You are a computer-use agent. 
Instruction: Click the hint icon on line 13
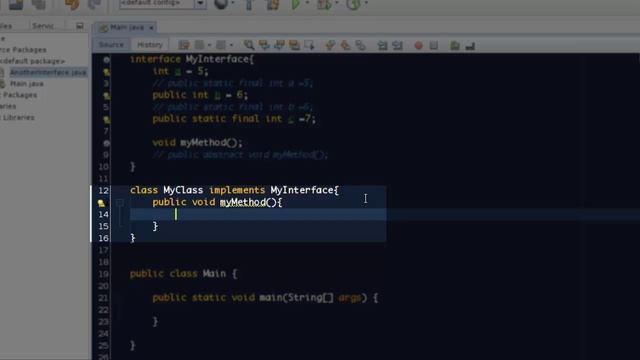pyautogui.click(x=101, y=203)
